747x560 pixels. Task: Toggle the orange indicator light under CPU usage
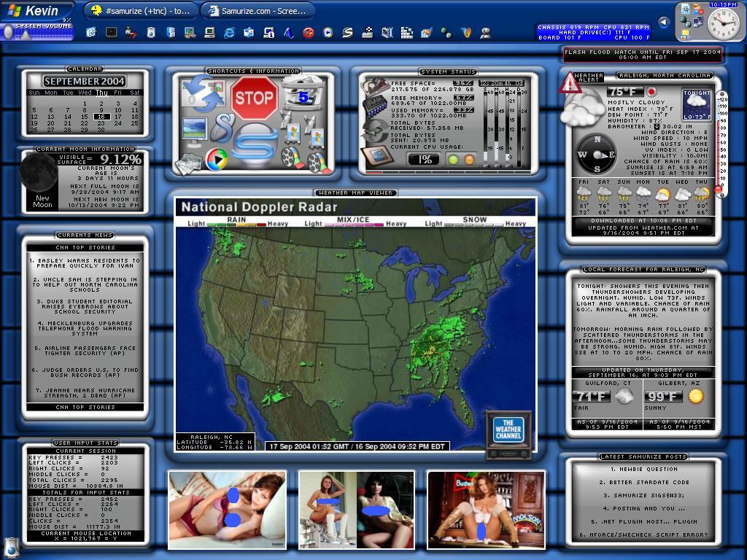tap(468, 159)
